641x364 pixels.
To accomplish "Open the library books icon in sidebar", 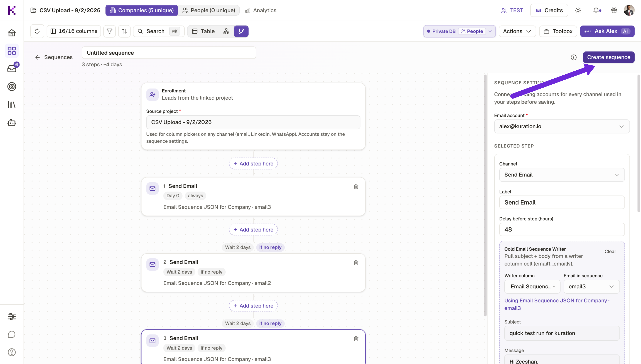I will (12, 105).
